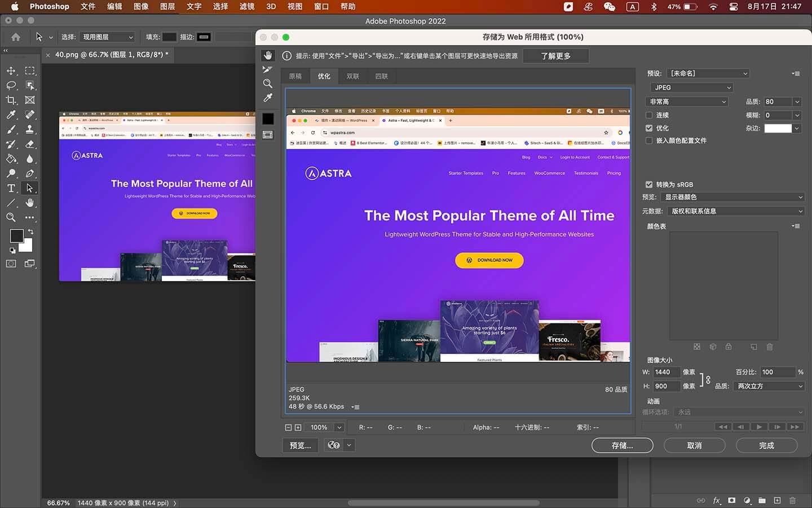This screenshot has height=508, width=812.
Task: Select the Healing Brush bandage tool
Action: pyautogui.click(x=30, y=115)
